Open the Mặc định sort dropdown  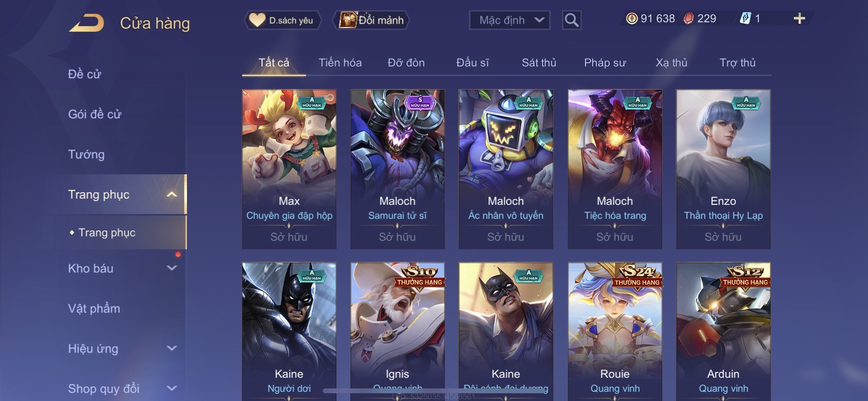coord(510,20)
